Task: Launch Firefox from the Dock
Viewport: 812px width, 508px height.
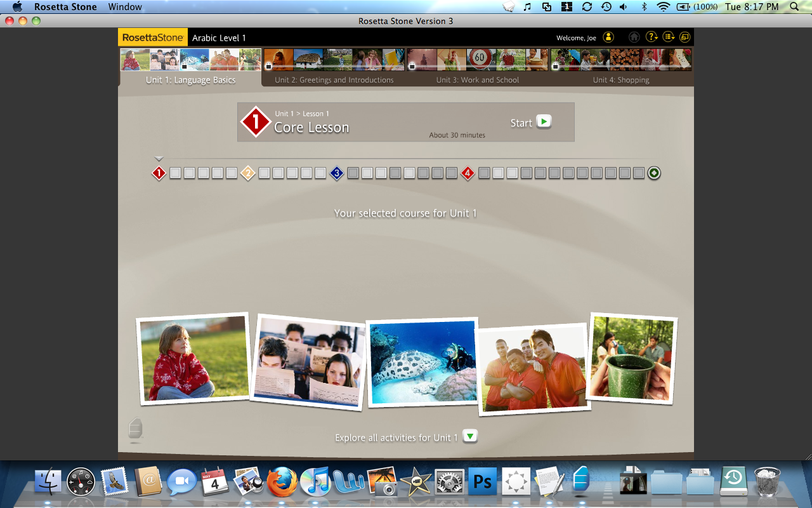Action: 282,482
